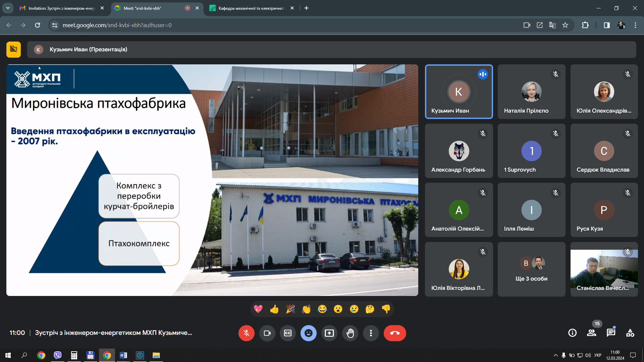Raise your hand in the meeting
The height and width of the screenshot is (362, 644).
pyautogui.click(x=350, y=333)
